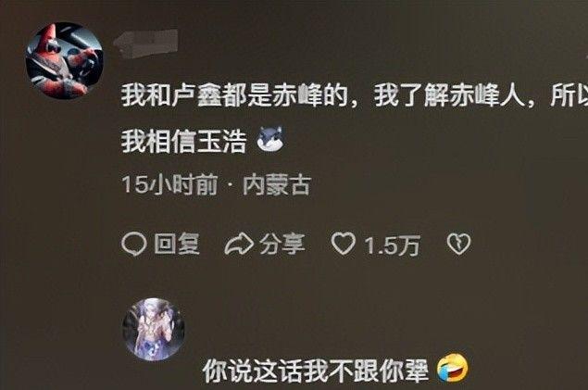Tap the husky emoji after 我相信玉浩
The width and height of the screenshot is (588, 390).
[x=270, y=138]
